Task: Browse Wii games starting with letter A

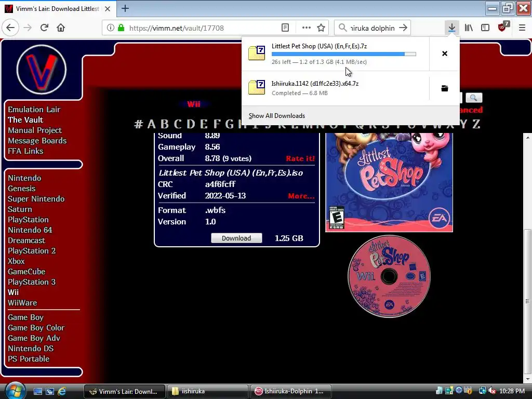Action: click(151, 124)
